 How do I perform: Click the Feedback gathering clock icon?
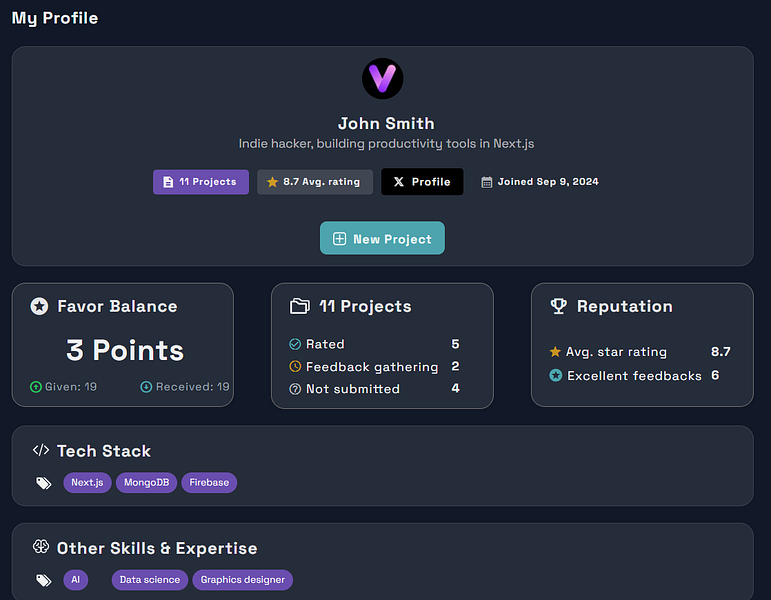click(x=295, y=366)
